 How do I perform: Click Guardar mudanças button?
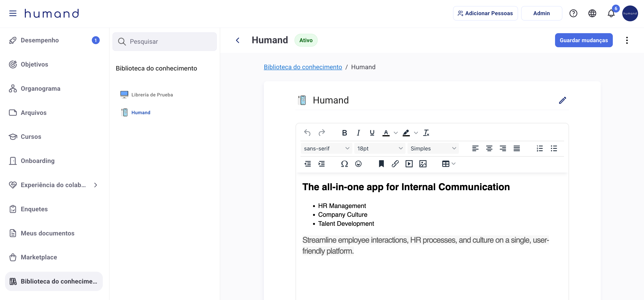coord(584,40)
